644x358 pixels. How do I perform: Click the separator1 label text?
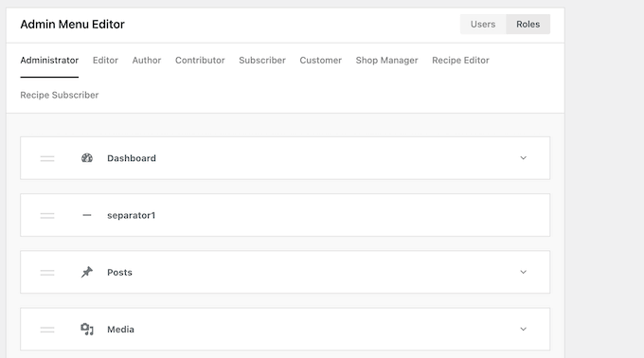pos(131,216)
